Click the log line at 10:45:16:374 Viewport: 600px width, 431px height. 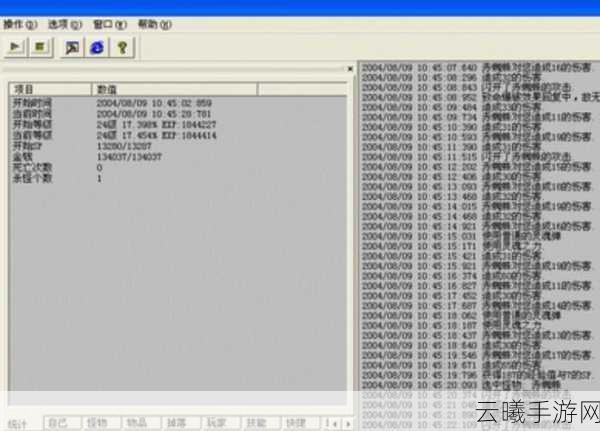pyautogui.click(x=452, y=276)
